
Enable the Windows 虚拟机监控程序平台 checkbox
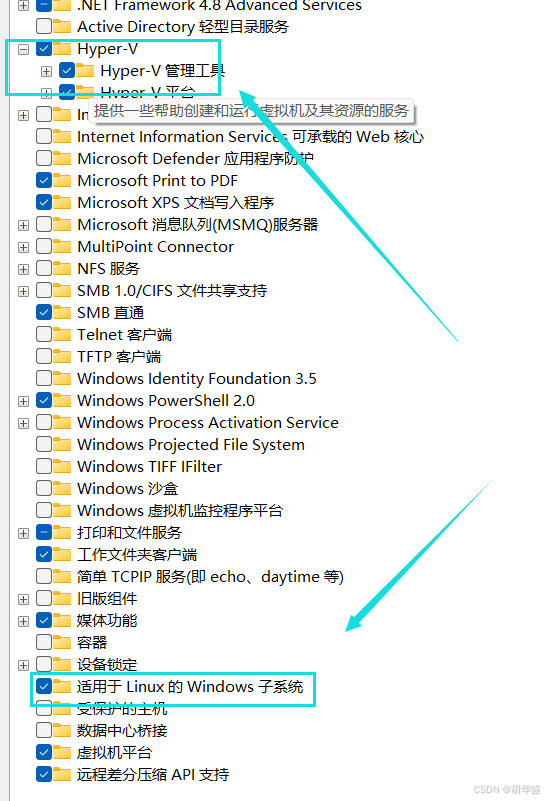coord(44,510)
